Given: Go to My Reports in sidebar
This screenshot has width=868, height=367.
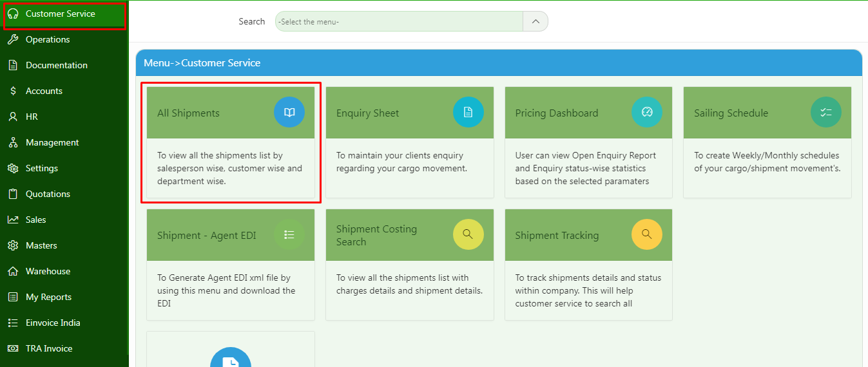Looking at the screenshot, I should coord(64,297).
